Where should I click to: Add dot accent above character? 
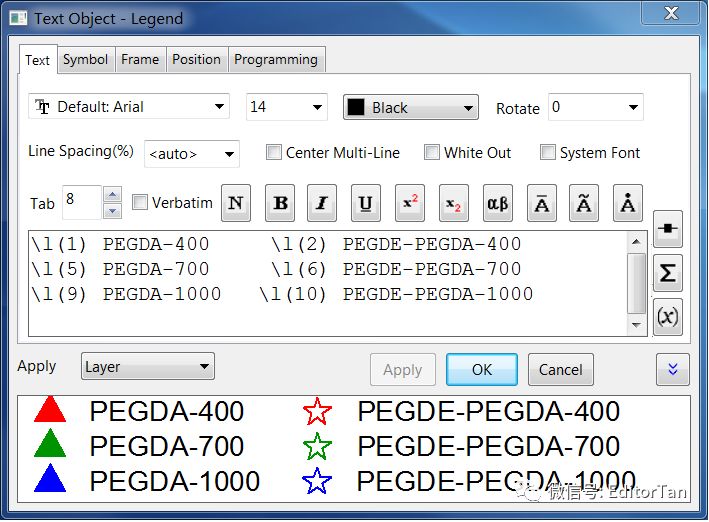(628, 203)
